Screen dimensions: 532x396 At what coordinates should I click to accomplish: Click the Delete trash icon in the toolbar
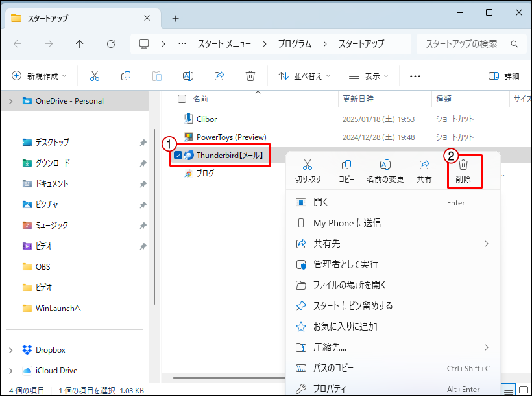point(250,76)
